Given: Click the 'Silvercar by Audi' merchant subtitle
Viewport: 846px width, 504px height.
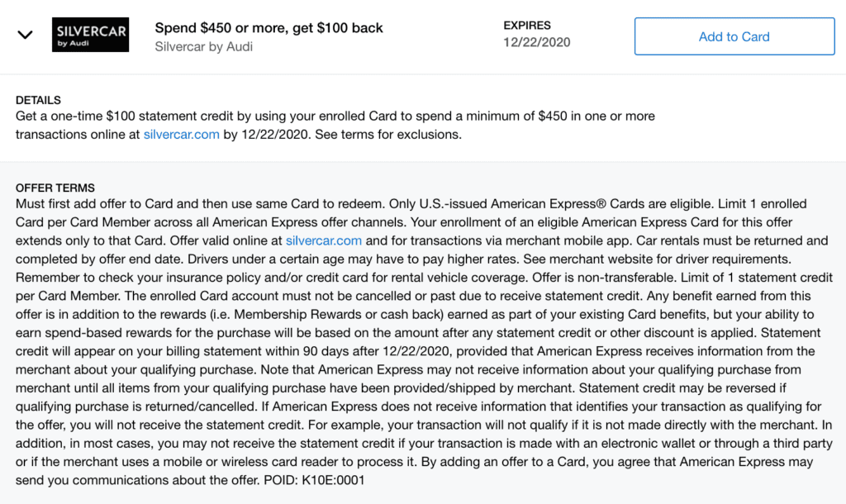Looking at the screenshot, I should coord(203,47).
